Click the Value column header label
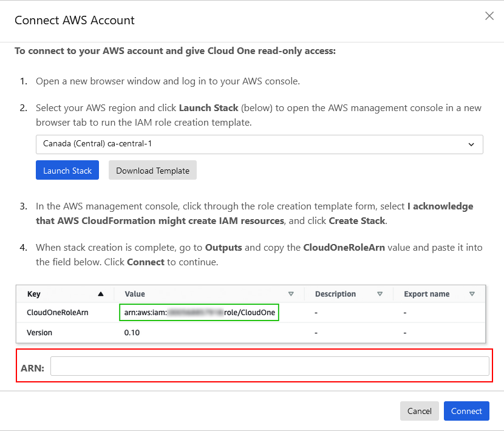 [135, 294]
